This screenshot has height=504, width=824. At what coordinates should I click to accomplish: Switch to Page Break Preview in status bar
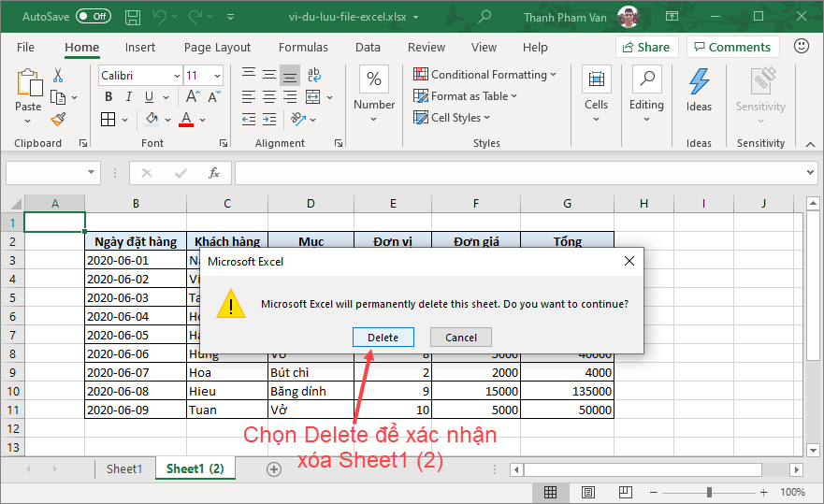click(x=626, y=493)
